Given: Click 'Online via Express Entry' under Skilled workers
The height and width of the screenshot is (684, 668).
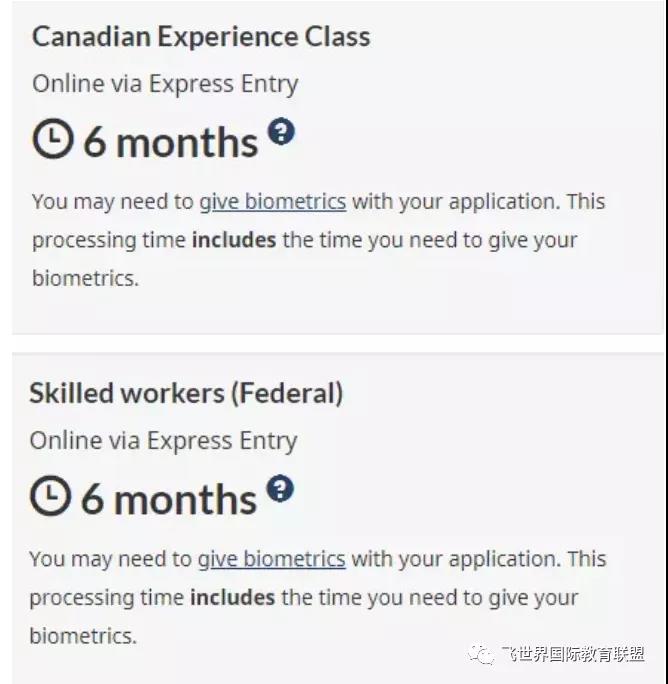Looking at the screenshot, I should [164, 441].
